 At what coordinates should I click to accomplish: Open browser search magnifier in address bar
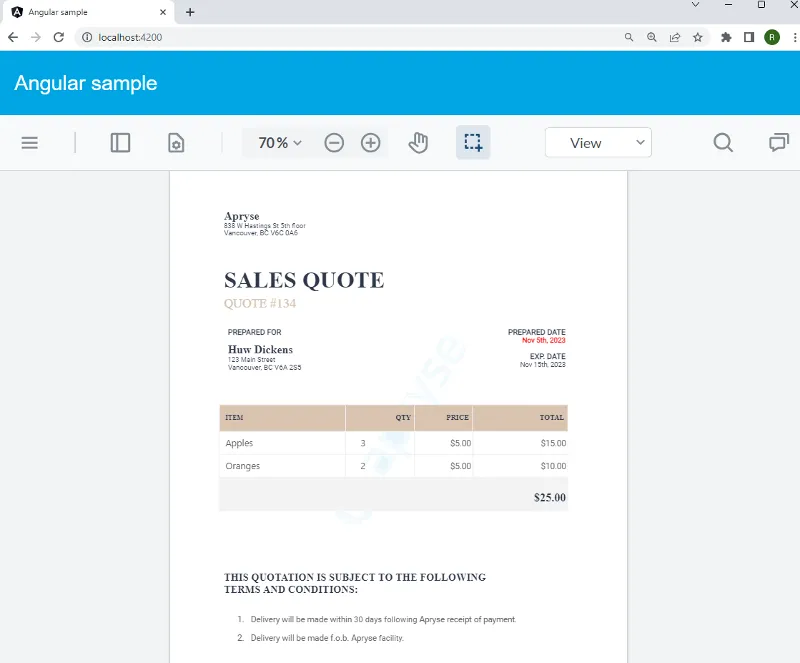tap(629, 37)
